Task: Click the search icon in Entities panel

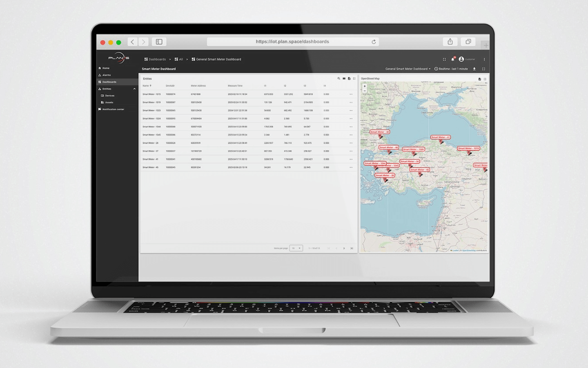Action: [339, 79]
